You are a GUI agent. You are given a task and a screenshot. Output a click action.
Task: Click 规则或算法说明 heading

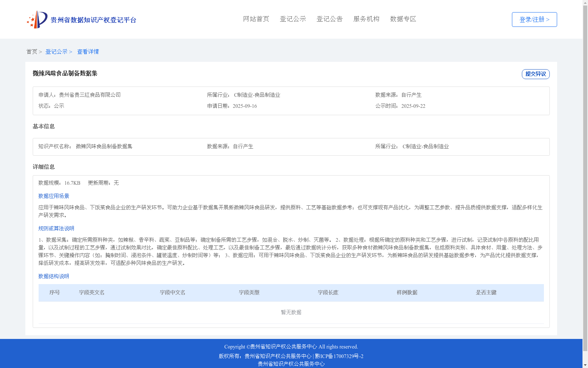56,229
